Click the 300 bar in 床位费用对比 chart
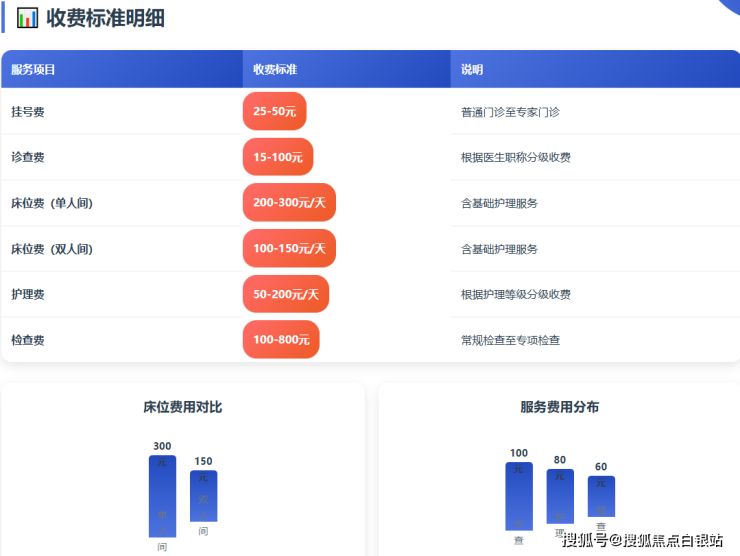This screenshot has height=556, width=740. tap(162, 496)
